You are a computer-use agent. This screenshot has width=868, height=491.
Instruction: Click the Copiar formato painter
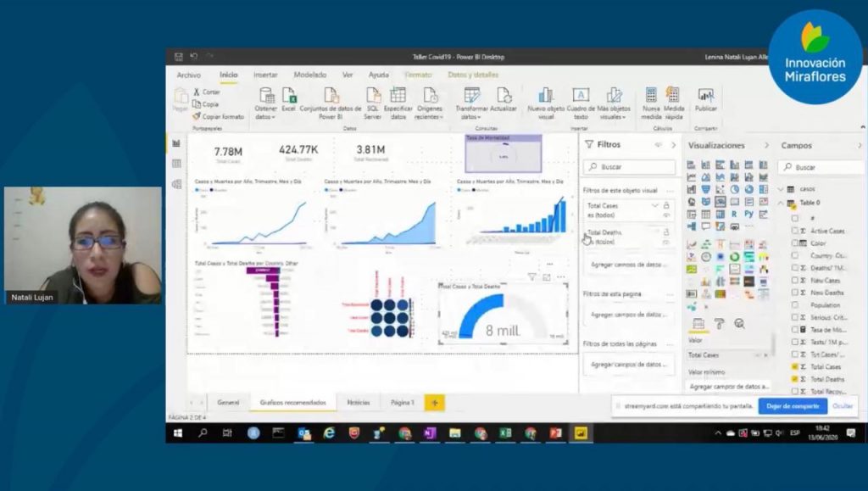218,116
